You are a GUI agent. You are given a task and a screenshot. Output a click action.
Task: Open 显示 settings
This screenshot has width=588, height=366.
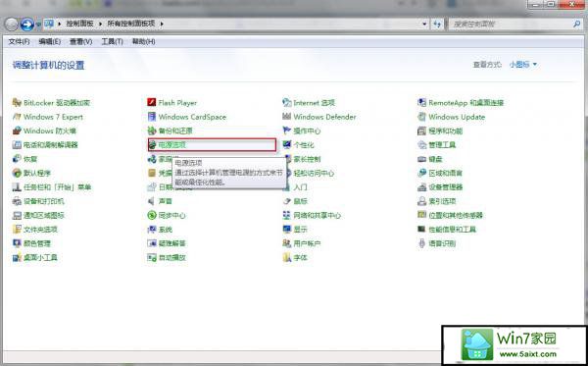[295, 230]
